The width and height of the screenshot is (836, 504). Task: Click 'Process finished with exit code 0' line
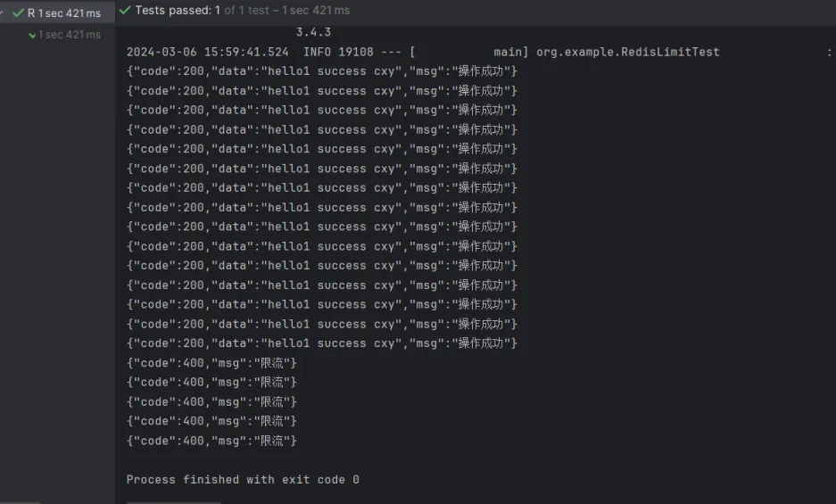pos(243,480)
